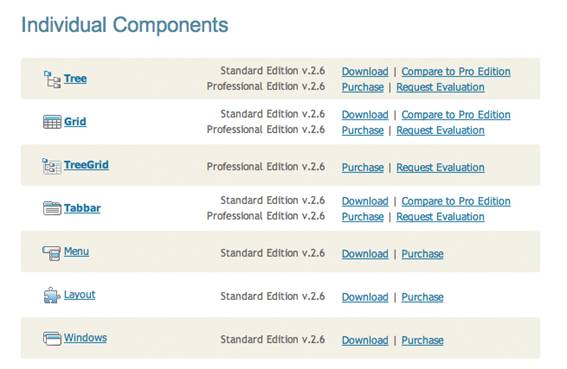Open the Windows component link
This screenshot has width=567, height=369.
tap(85, 338)
